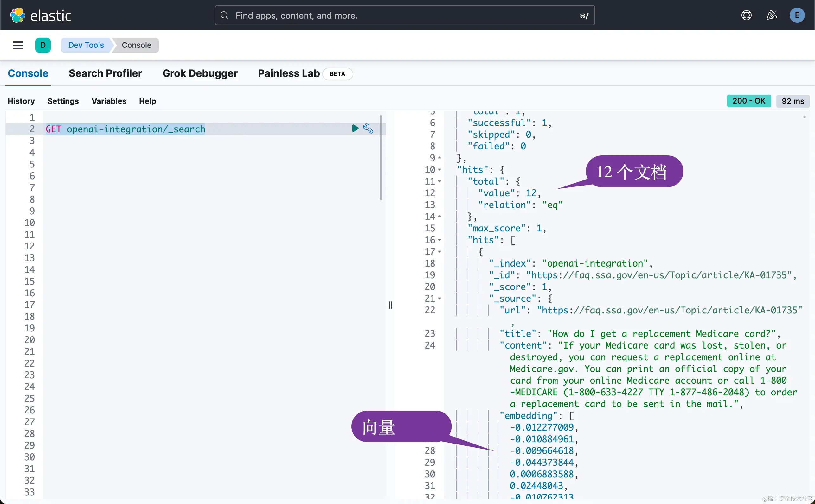Screen dimensions: 815x504
Task: Open console Settings
Action: (x=63, y=101)
